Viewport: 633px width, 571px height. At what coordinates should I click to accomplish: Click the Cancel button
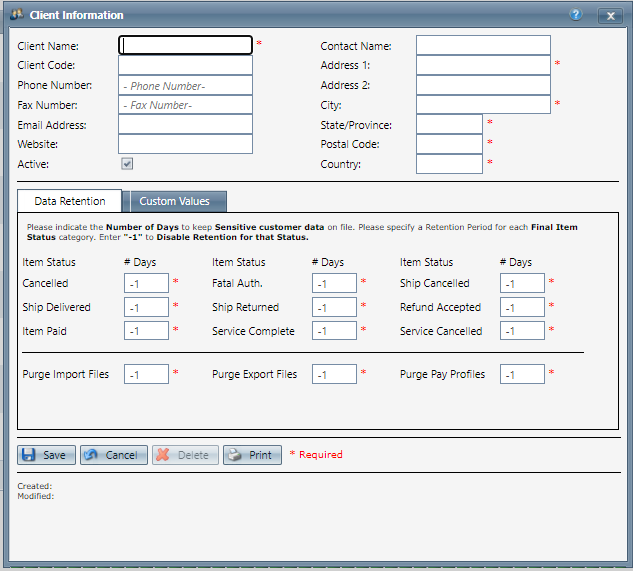[114, 455]
